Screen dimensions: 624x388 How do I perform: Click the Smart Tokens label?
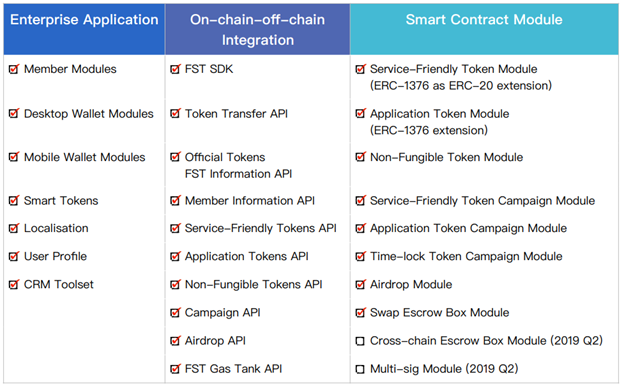pos(61,201)
